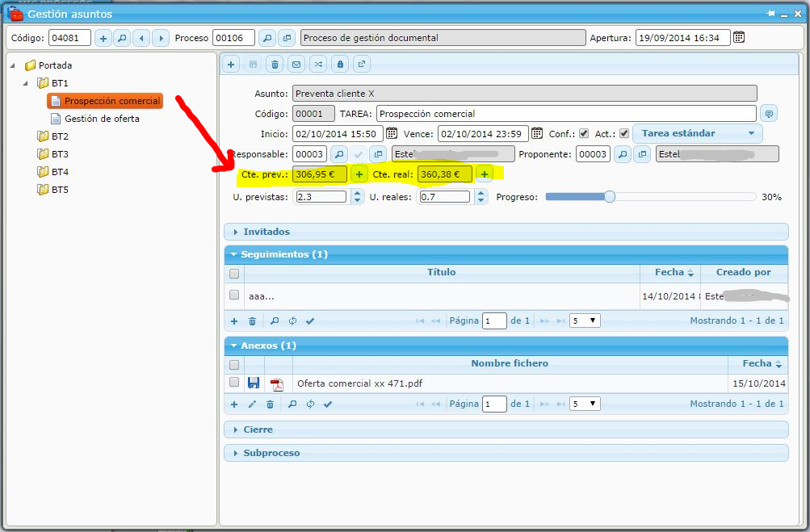Select all rows in Seguimientos header checkbox
The image size is (810, 532).
coord(234,273)
